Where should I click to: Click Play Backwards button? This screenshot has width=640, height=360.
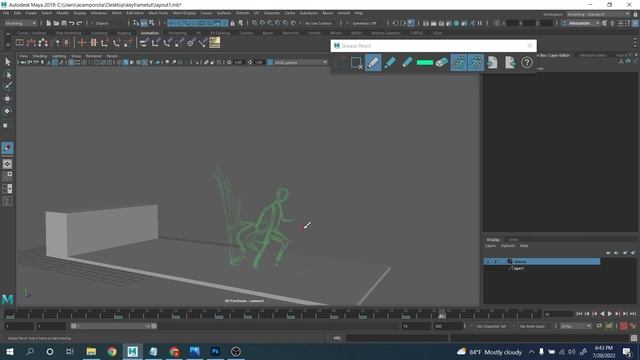pos(602,313)
